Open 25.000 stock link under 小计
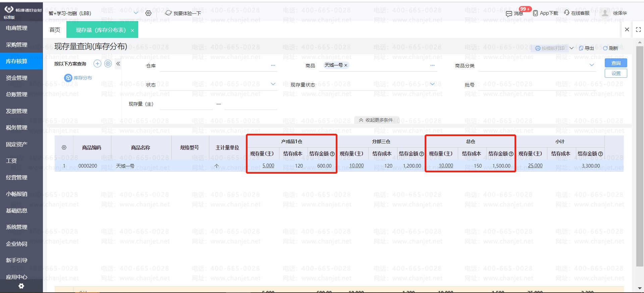This screenshot has width=644, height=293. click(535, 166)
